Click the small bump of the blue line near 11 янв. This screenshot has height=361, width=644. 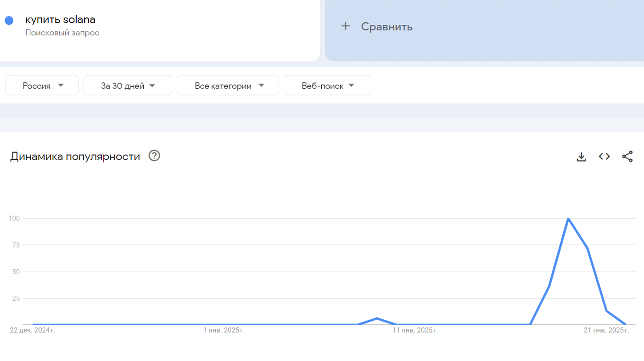[x=377, y=318]
